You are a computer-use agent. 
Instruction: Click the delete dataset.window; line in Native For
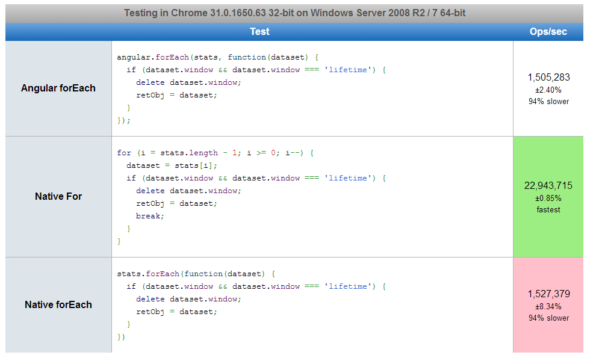188,191
